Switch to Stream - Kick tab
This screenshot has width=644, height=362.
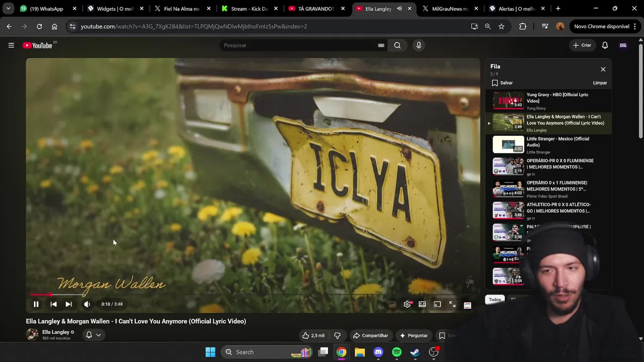pyautogui.click(x=249, y=9)
